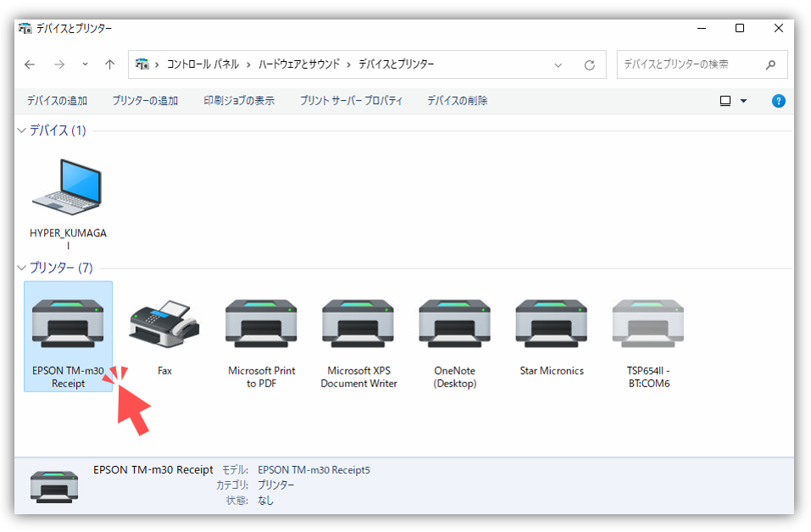Click the search magnifier icon

[x=770, y=64]
